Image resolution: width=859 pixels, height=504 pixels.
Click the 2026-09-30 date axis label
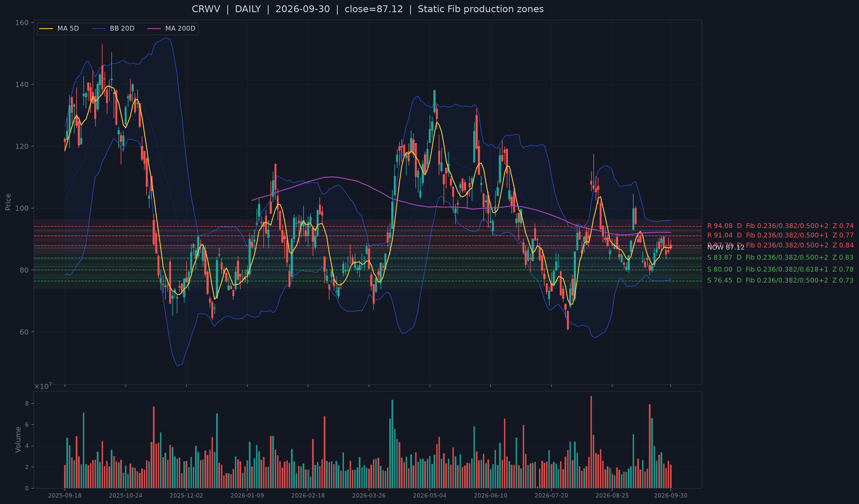(x=671, y=495)
